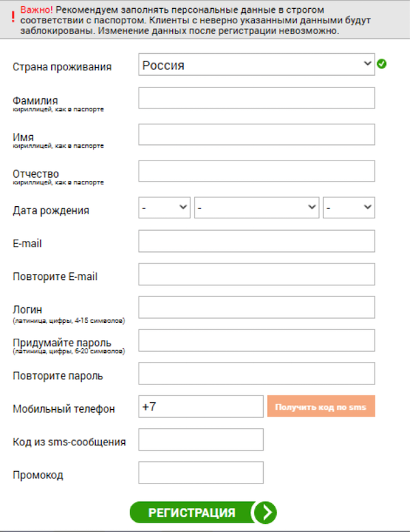Click into the Имя text field

point(256,135)
